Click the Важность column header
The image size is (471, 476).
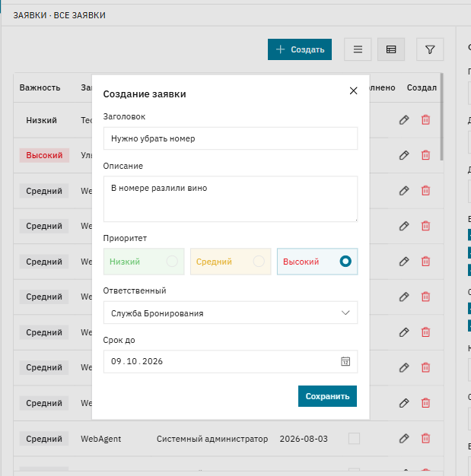tap(40, 87)
